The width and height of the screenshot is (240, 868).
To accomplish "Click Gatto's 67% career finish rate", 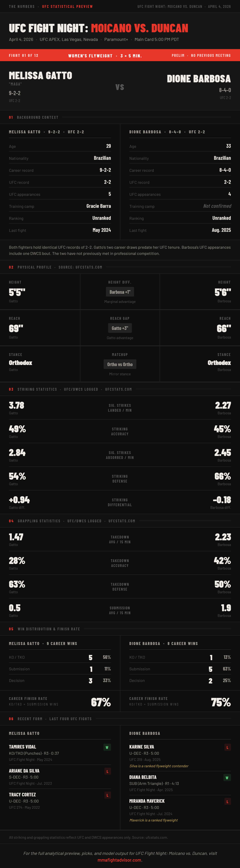I will pos(101,702).
